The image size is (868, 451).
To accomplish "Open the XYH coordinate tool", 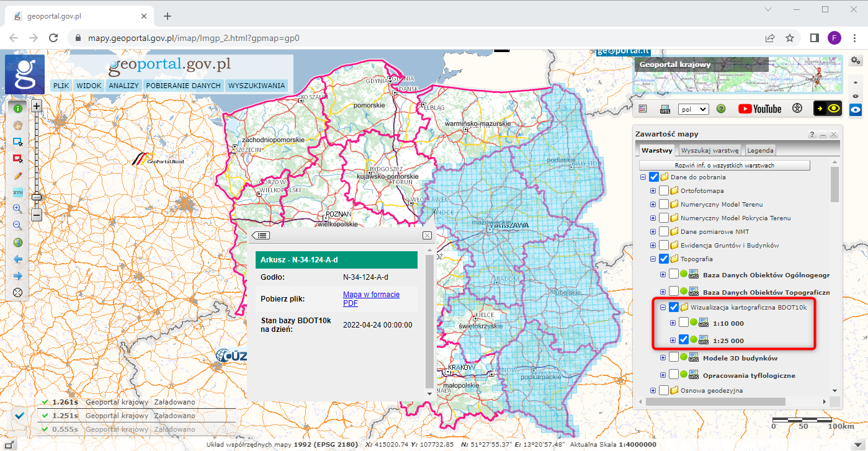I will pyautogui.click(x=17, y=192).
